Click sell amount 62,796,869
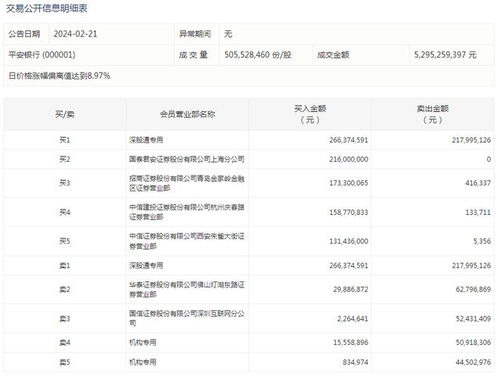This screenshot has width=499, height=376. (x=473, y=289)
